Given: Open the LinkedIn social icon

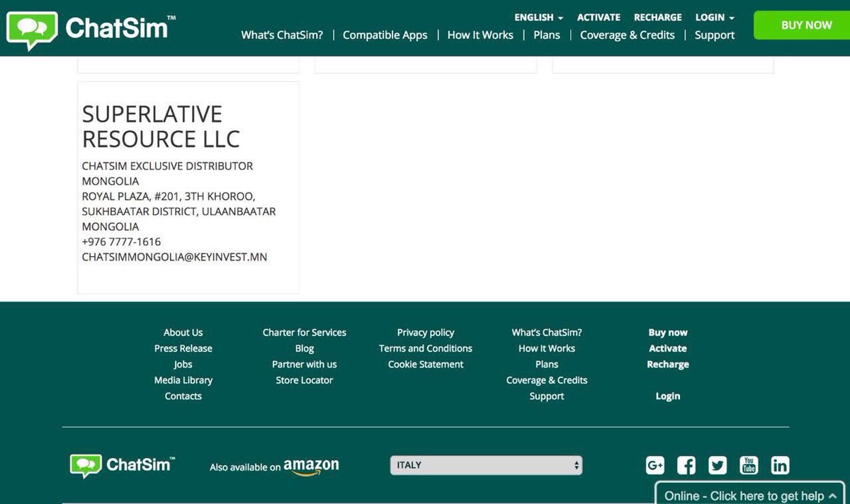Looking at the screenshot, I should (780, 465).
